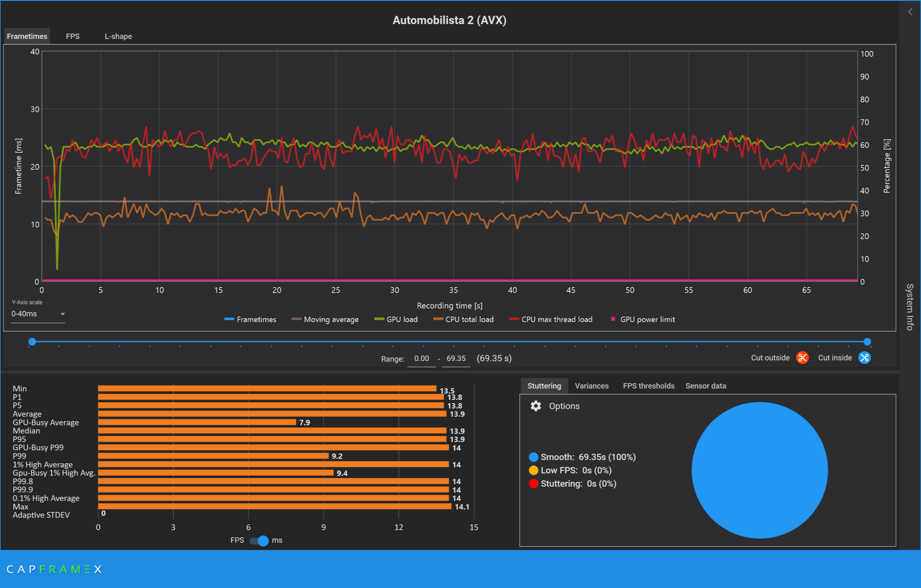Screen dimensions: 921x588
Task: Click the Cut inside scissors icon
Action: coord(864,358)
